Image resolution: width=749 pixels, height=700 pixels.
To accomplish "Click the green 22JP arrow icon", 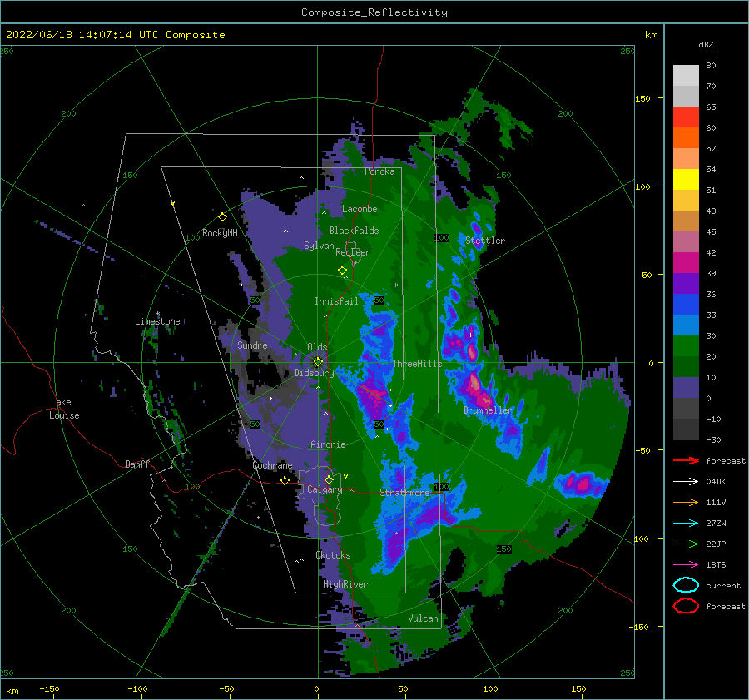I will [686, 544].
